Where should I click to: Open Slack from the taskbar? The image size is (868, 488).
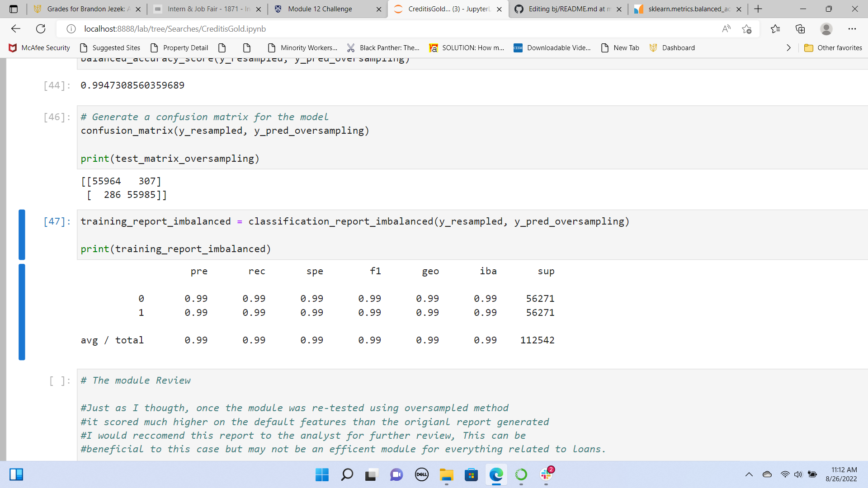point(546,474)
